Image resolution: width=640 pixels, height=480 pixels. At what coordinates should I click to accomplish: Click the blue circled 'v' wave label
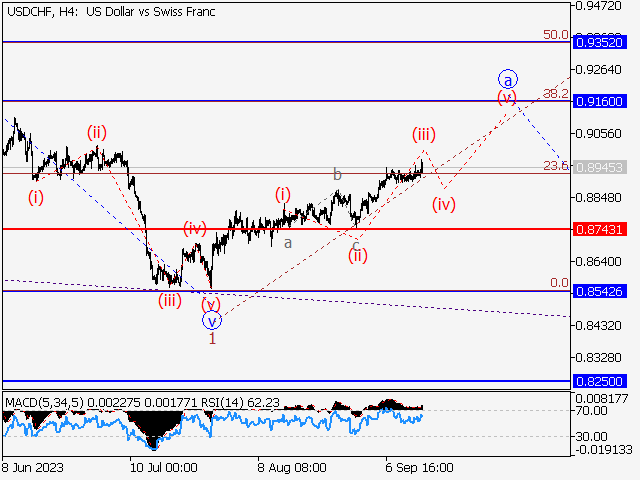pyautogui.click(x=212, y=320)
